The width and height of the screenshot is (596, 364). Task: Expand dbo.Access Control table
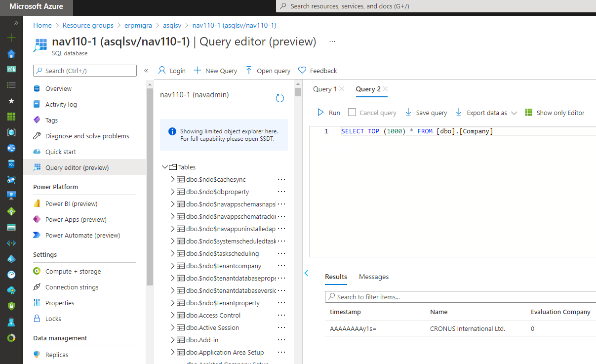pos(173,315)
